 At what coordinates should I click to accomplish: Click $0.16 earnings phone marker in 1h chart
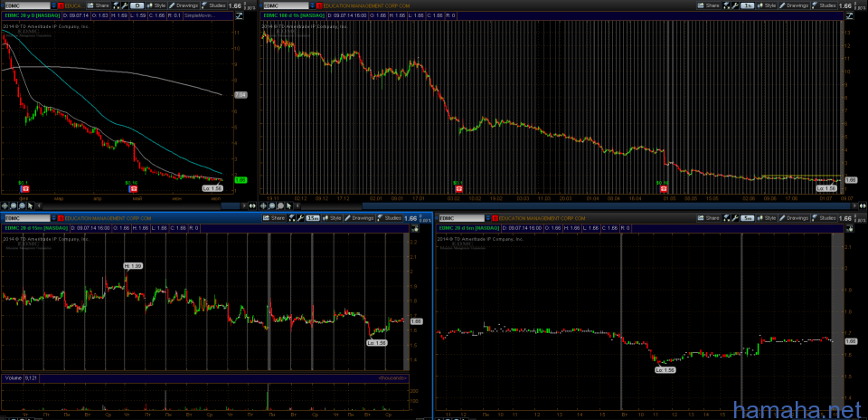click(x=663, y=188)
